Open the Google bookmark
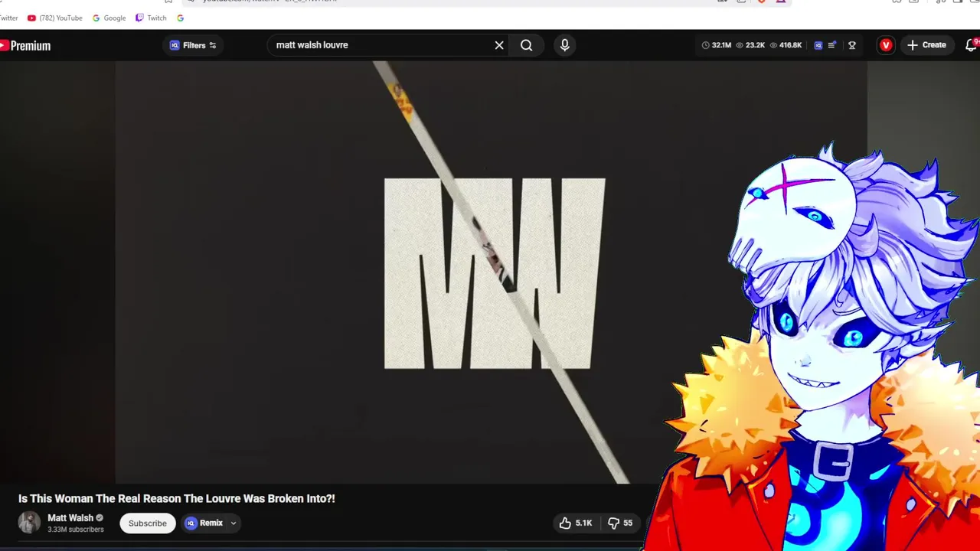Viewport: 980px width, 551px height. [109, 18]
